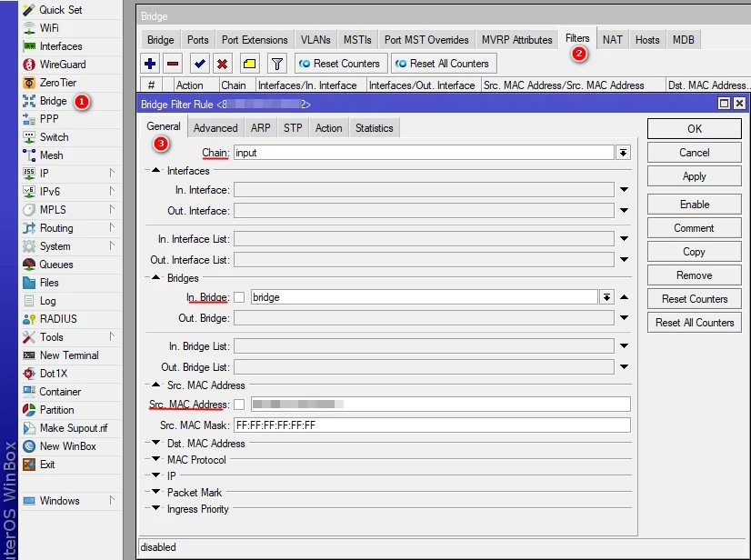The height and width of the screenshot is (560, 751).
Task: Toggle the Src. MAC Address invert checkbox
Action: 239,405
